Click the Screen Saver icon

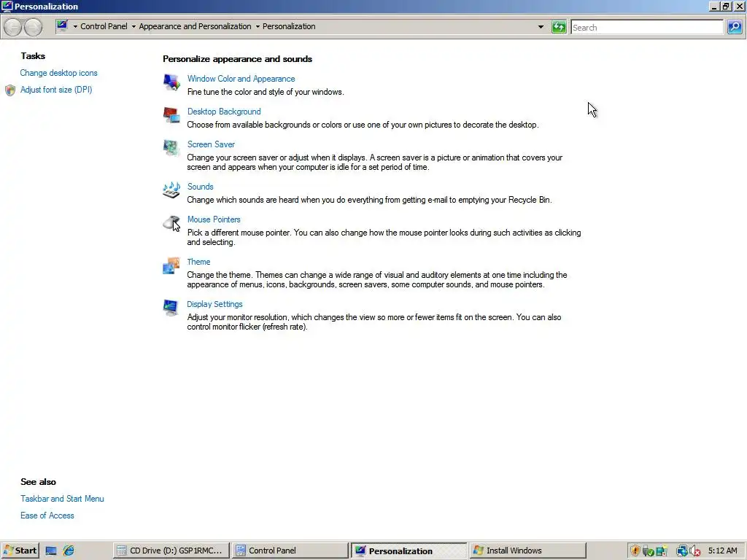[171, 147]
